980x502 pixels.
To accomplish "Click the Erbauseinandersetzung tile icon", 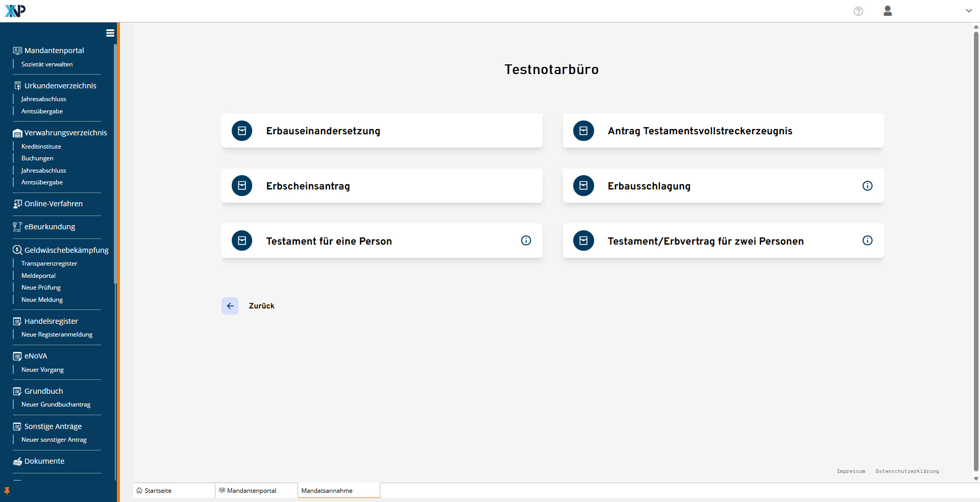I will (x=242, y=131).
